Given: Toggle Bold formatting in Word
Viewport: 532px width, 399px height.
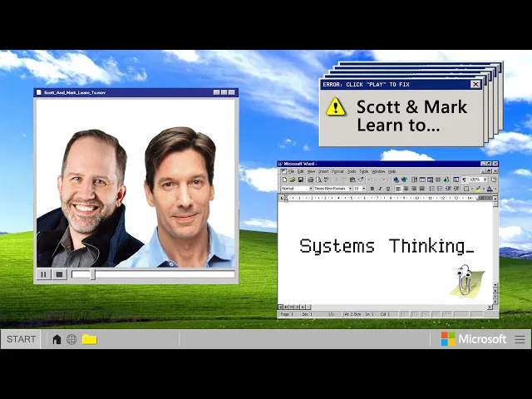Looking at the screenshot, I should click(x=372, y=189).
